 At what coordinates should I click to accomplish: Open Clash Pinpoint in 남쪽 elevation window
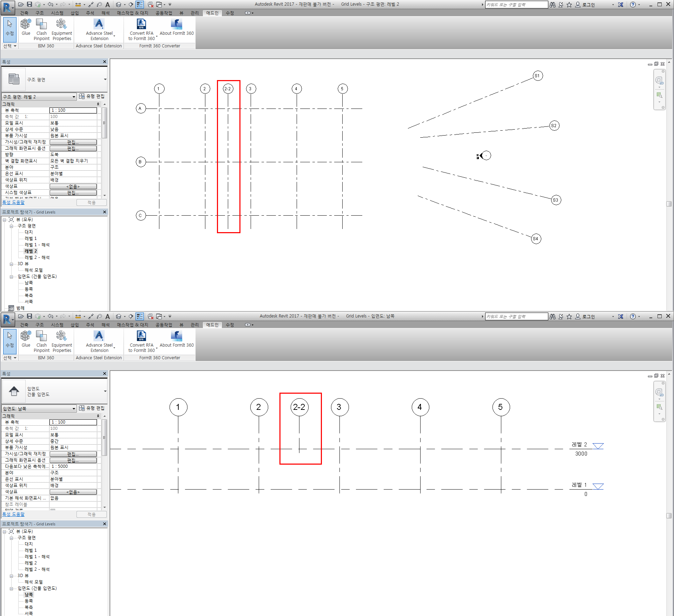(x=41, y=336)
